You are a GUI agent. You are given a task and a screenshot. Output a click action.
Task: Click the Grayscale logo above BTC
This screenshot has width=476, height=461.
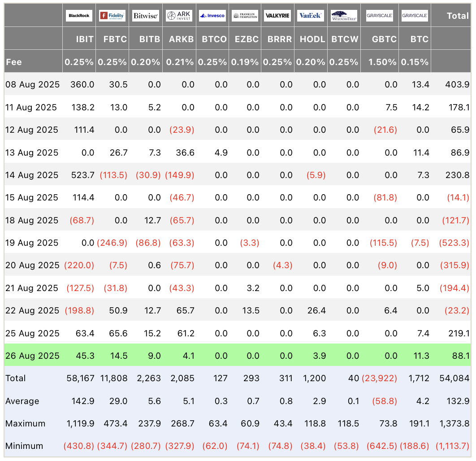(x=415, y=16)
